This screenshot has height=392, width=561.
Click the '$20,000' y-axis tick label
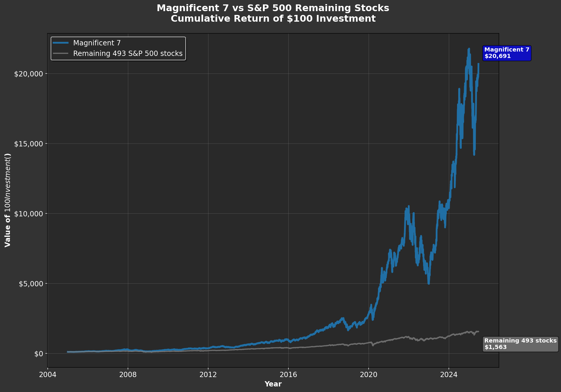29,74
